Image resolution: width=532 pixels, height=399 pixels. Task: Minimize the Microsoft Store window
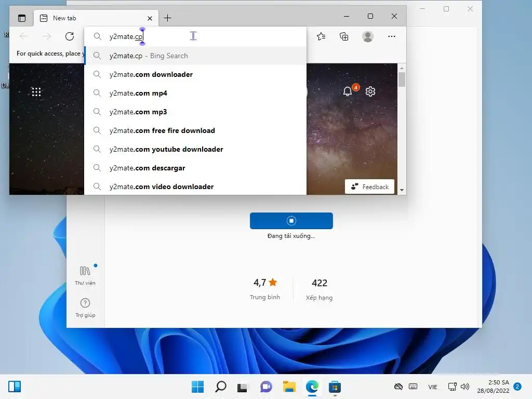pos(422,9)
